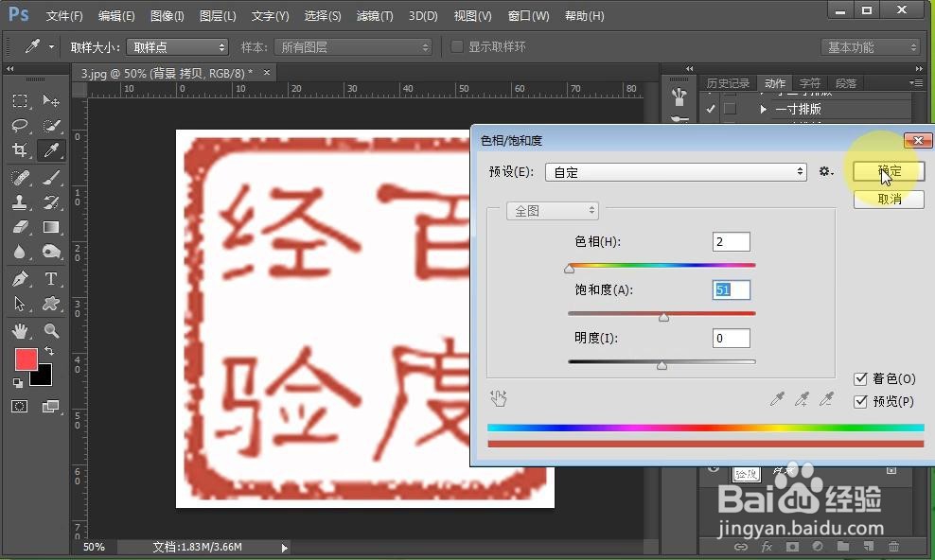This screenshot has height=560, width=935.
Task: Enable the 着色(O) colorize checkbox
Action: tap(861, 378)
